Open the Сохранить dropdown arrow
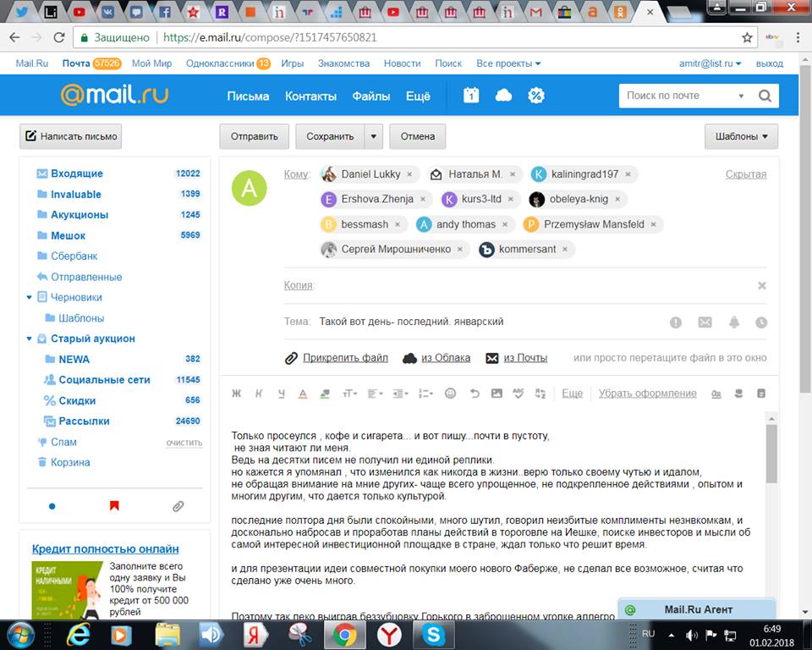Image resolution: width=812 pixels, height=650 pixels. coord(373,136)
